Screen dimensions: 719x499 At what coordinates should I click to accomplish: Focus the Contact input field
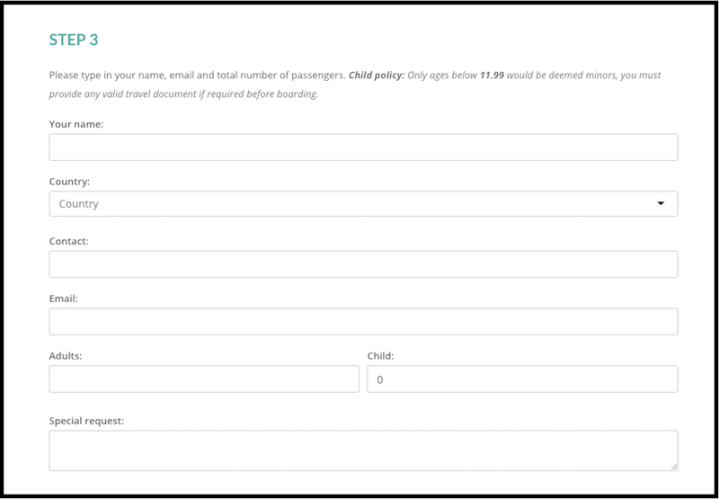coord(363,264)
